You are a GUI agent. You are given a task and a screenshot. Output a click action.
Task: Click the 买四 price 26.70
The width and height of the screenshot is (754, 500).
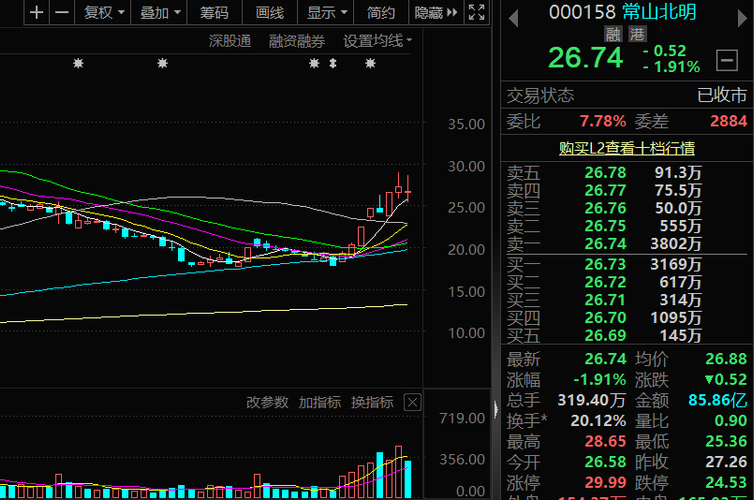point(605,318)
